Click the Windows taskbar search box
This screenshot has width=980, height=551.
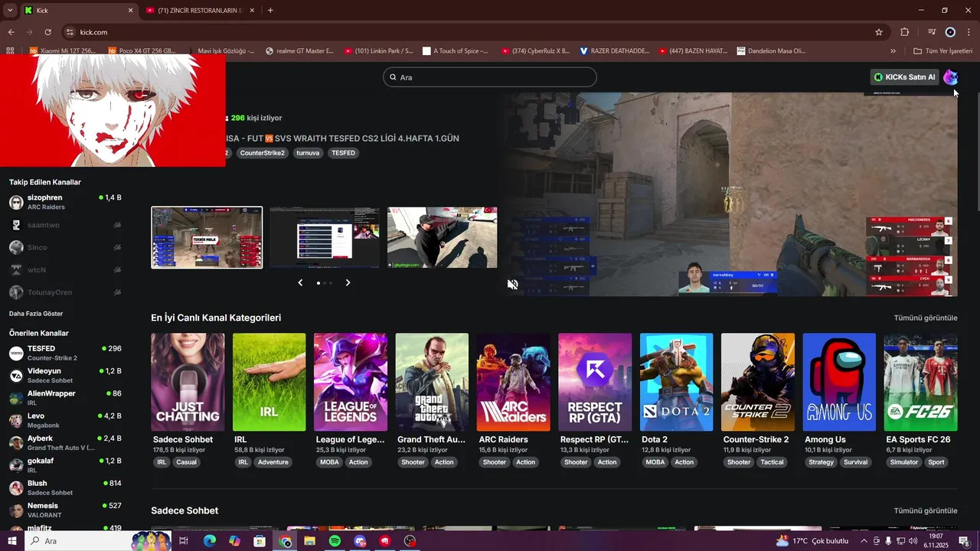[x=96, y=541]
